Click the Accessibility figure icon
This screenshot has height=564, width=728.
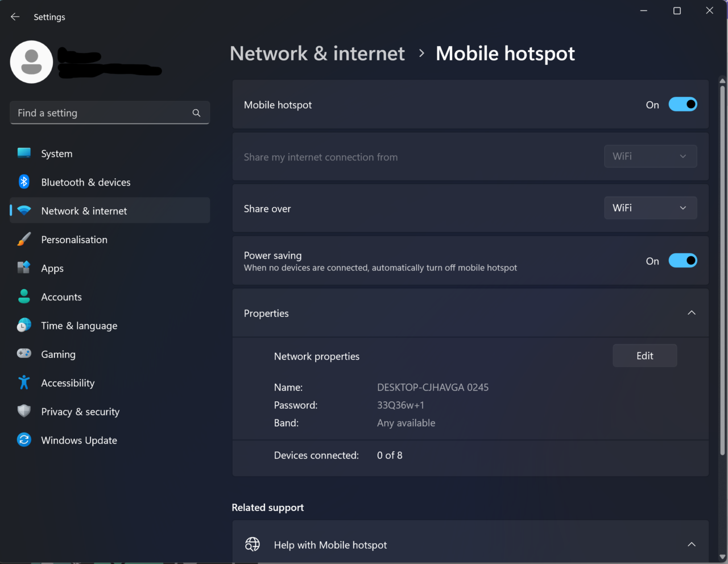point(24,382)
